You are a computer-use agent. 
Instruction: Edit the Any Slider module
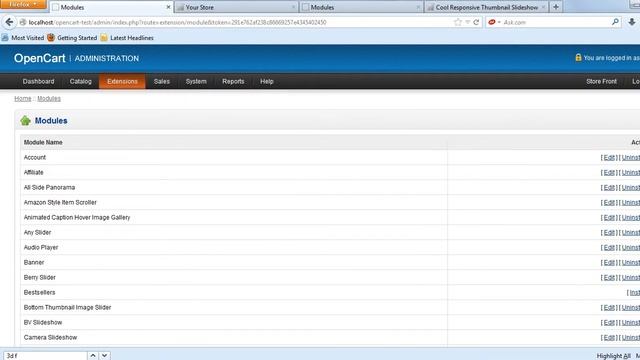coord(609,233)
